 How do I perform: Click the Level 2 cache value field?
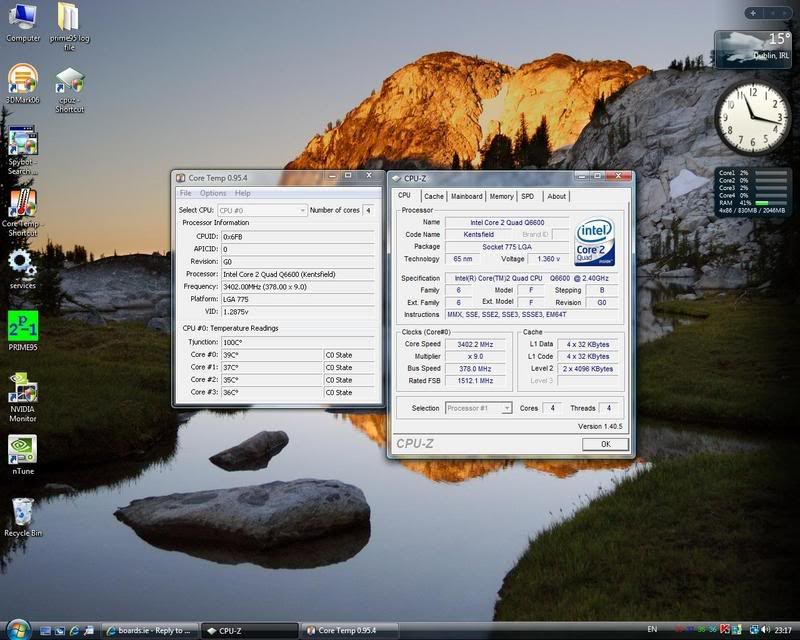coord(588,368)
